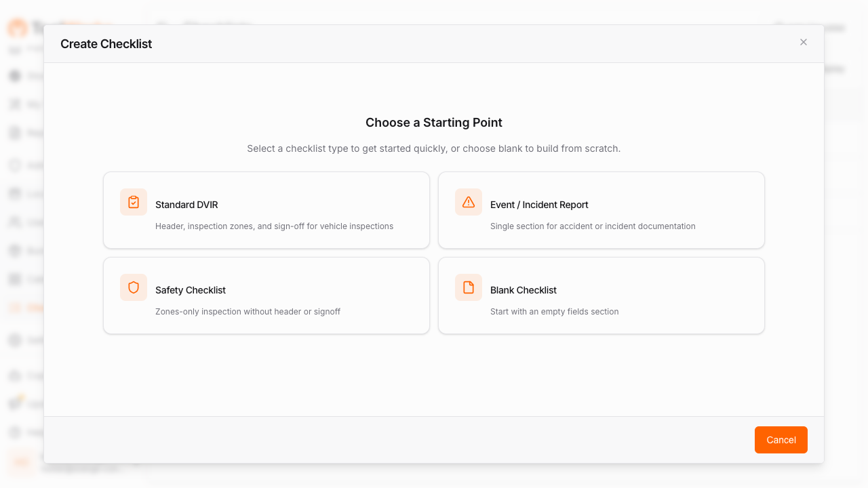This screenshot has height=488, width=868.
Task: Dismiss the Create Checklist dialog
Action: point(803,42)
